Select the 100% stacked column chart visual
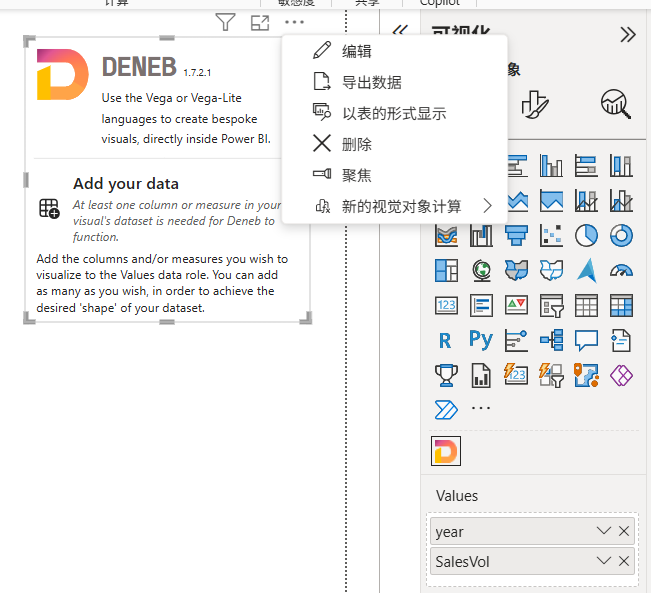The image size is (651, 593). (621, 165)
